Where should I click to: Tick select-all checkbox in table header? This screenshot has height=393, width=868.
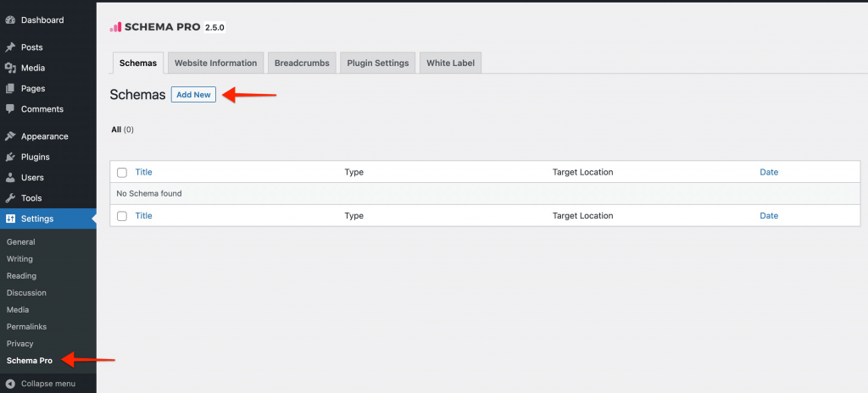coord(122,173)
